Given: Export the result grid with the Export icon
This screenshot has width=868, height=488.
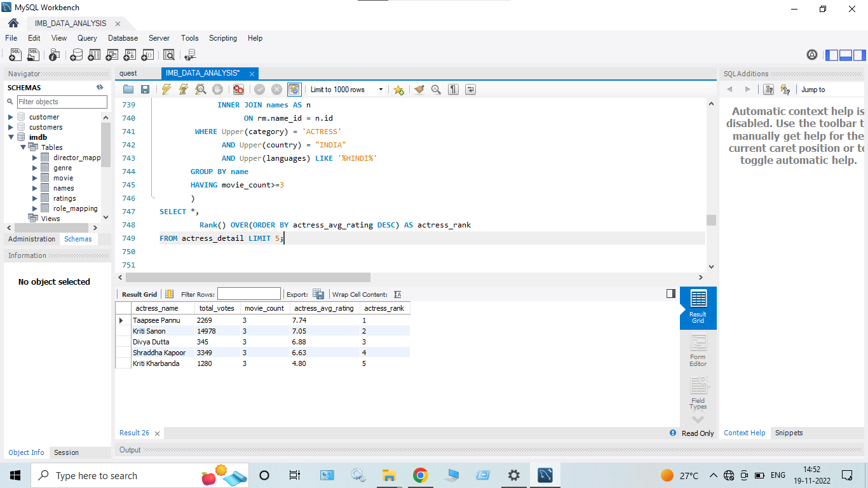Looking at the screenshot, I should (x=318, y=294).
